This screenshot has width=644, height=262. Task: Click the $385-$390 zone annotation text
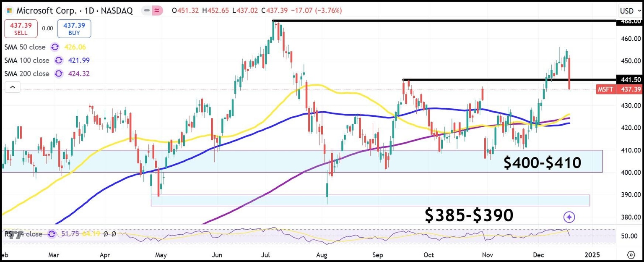469,215
